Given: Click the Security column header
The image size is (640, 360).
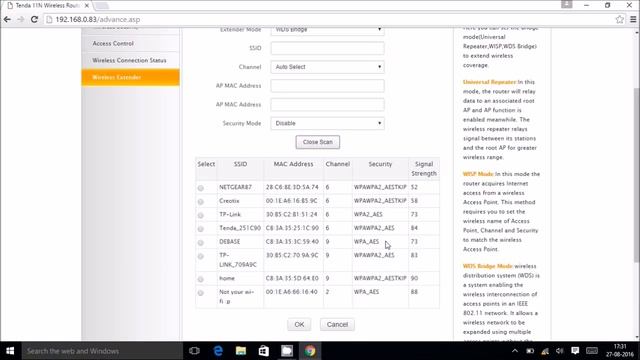Looking at the screenshot, I should [x=380, y=164].
